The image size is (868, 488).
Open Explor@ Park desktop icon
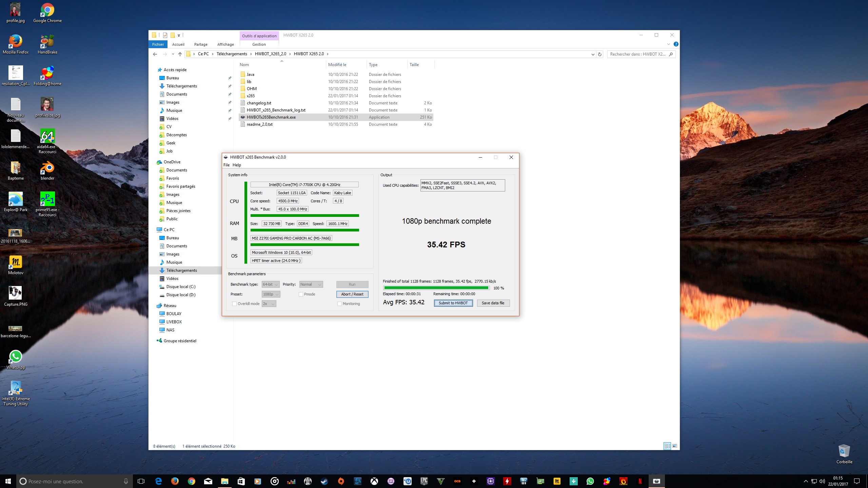pyautogui.click(x=16, y=202)
